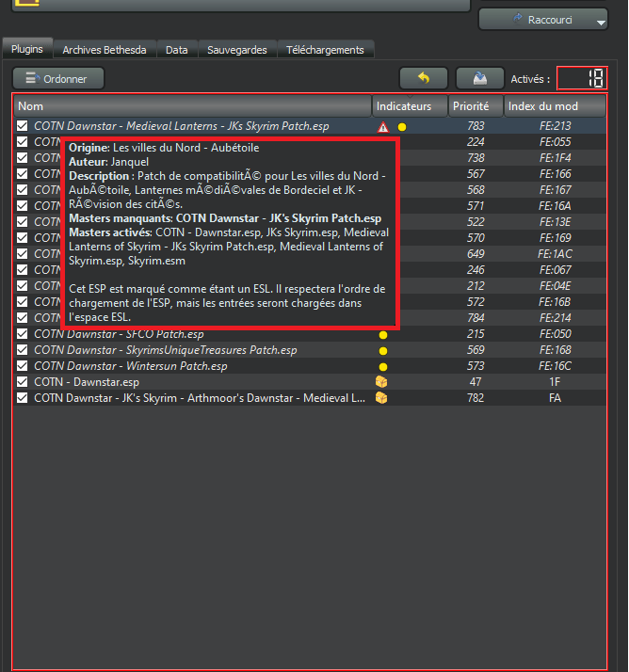Restore a backup with the yellow arrow button
629x672 pixels.
pyautogui.click(x=424, y=78)
